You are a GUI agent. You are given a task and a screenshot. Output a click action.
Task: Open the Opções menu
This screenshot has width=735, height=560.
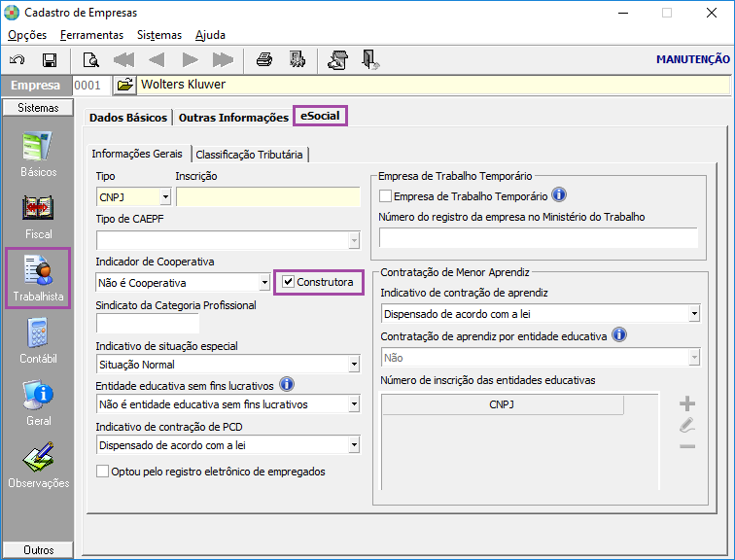pyautogui.click(x=27, y=35)
